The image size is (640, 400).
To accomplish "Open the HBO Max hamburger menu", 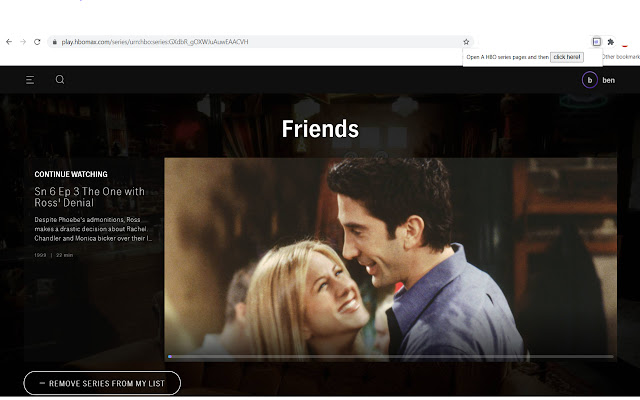I will click(x=30, y=80).
